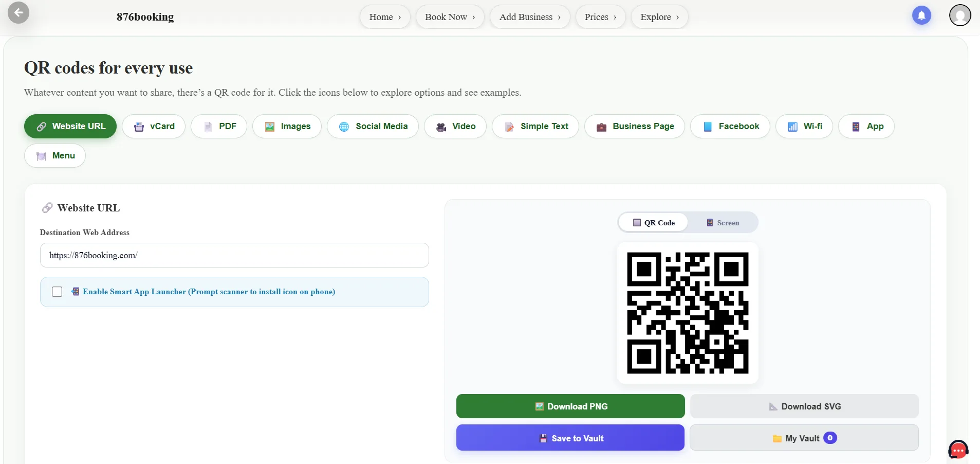This screenshot has width=980, height=464.
Task: Switch to Video QR type
Action: point(455,126)
